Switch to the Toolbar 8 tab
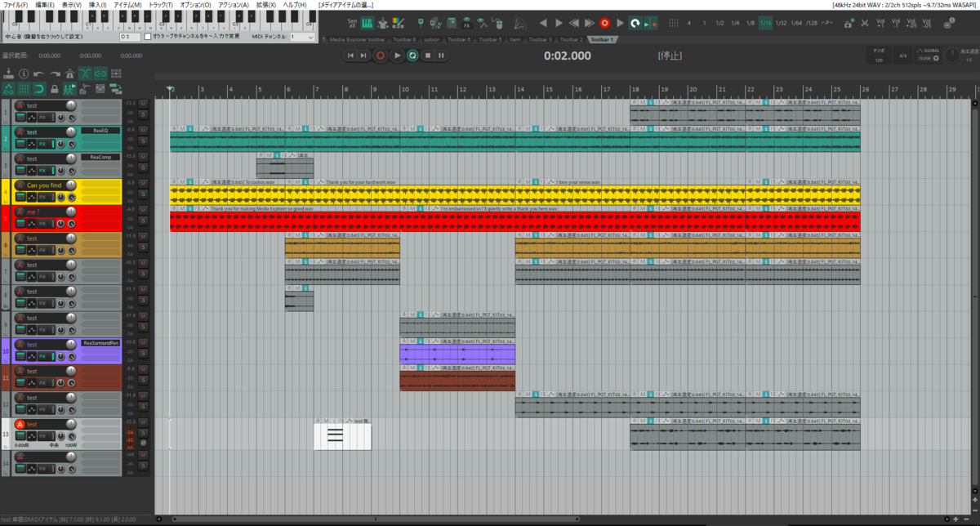The image size is (980, 526). (404, 39)
